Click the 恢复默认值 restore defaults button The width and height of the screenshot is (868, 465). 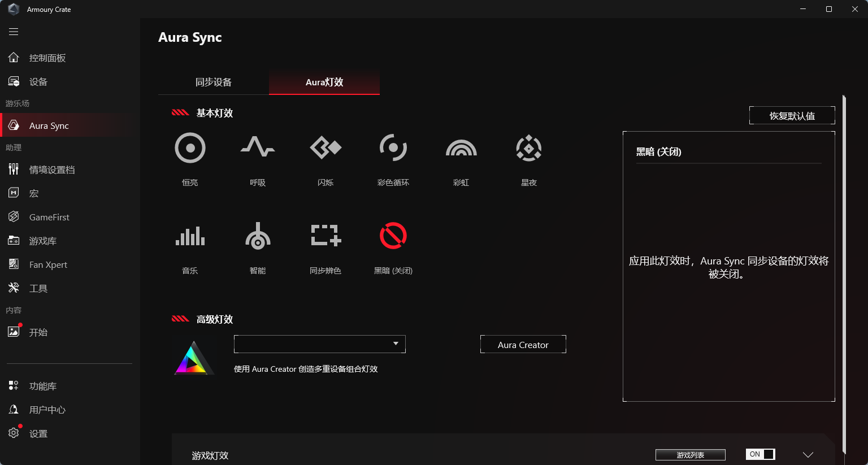(x=792, y=115)
